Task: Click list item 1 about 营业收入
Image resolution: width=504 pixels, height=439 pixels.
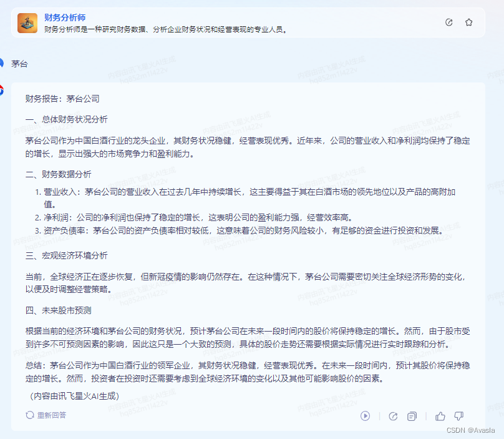Action: 245,198
